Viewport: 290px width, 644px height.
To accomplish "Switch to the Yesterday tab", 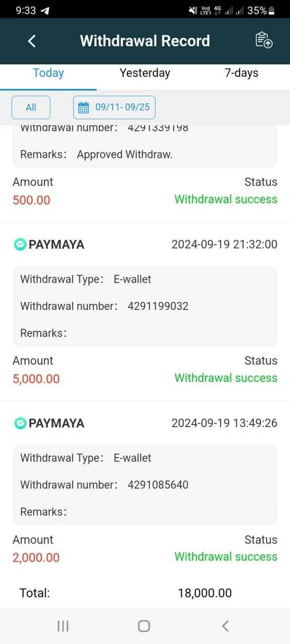I will pos(145,73).
